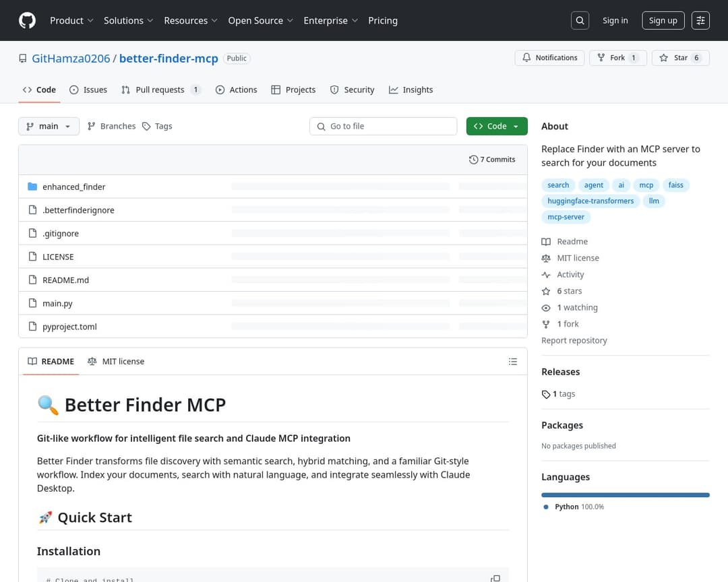Image resolution: width=728 pixels, height=582 pixels.
Task: Switch to the Actions tab
Action: point(237,90)
